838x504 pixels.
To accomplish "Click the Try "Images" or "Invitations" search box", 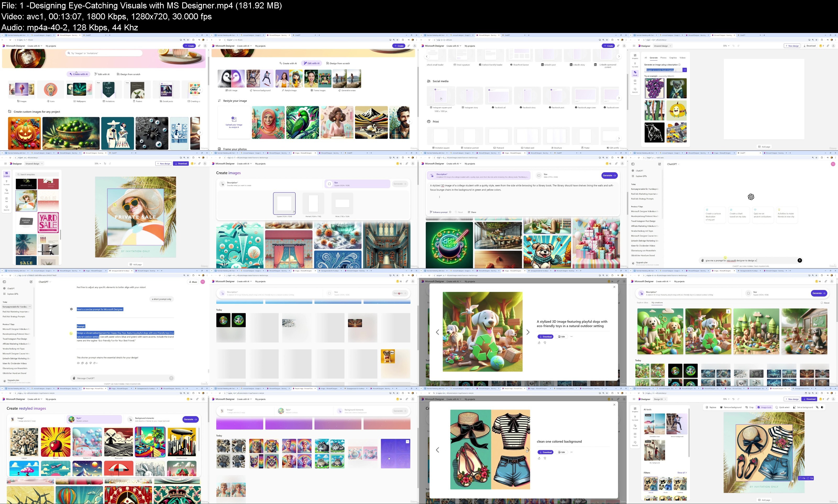I will 104,53.
